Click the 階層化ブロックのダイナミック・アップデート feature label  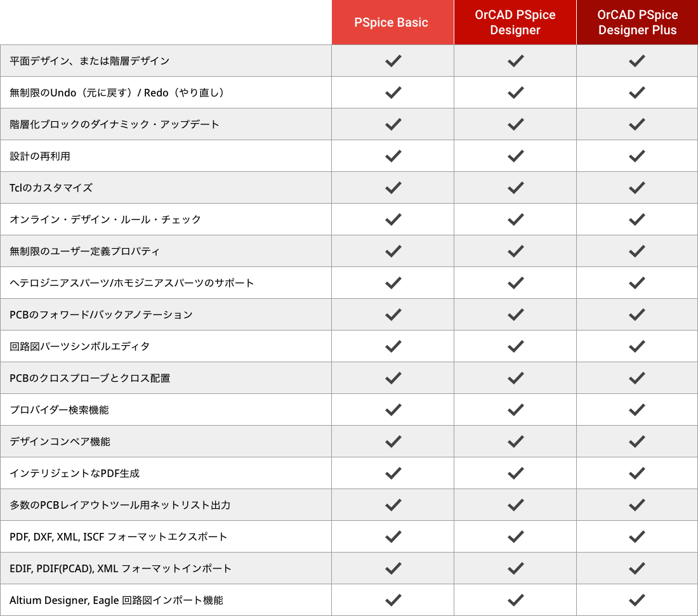point(115,124)
